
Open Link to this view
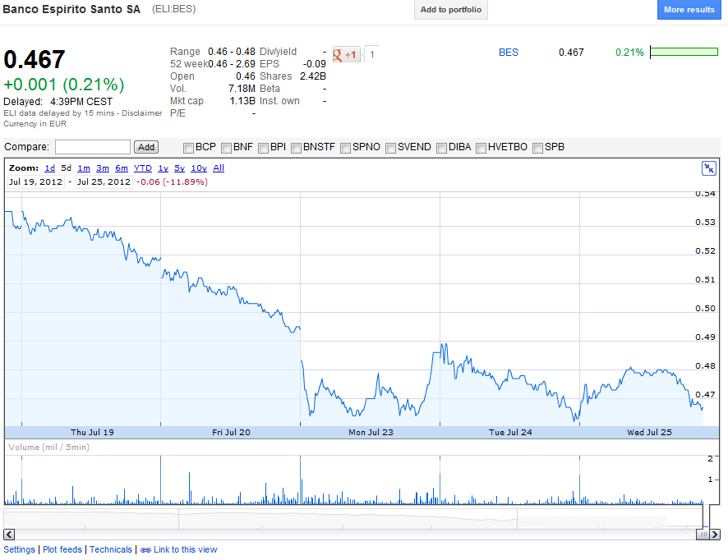(x=185, y=550)
